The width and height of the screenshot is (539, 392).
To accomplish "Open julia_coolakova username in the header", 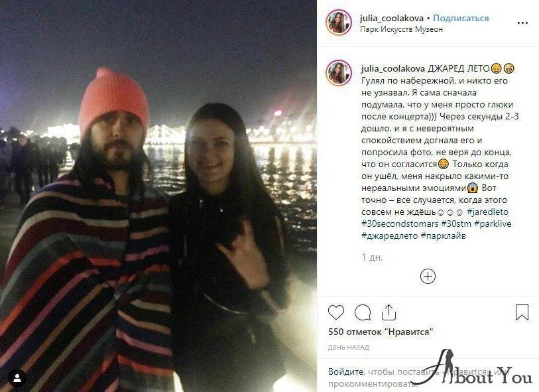I will (392, 18).
